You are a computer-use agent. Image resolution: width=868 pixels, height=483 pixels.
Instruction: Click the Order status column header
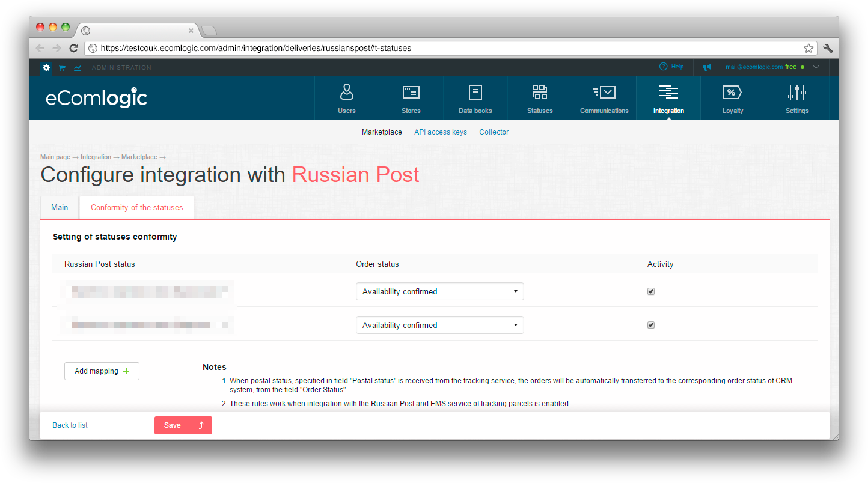click(377, 264)
